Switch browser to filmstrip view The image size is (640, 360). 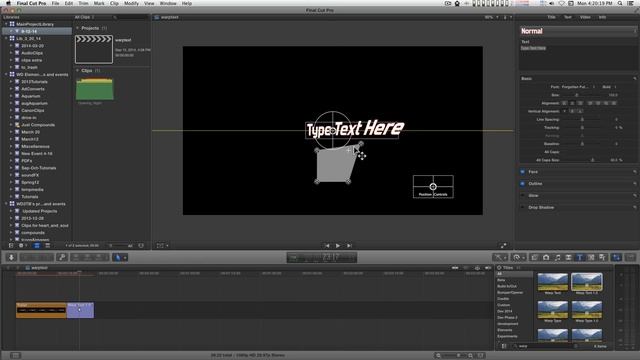[x=37, y=246]
